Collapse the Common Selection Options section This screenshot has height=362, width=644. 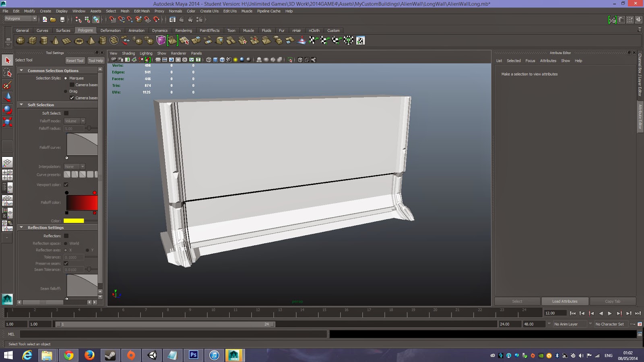pos(21,70)
